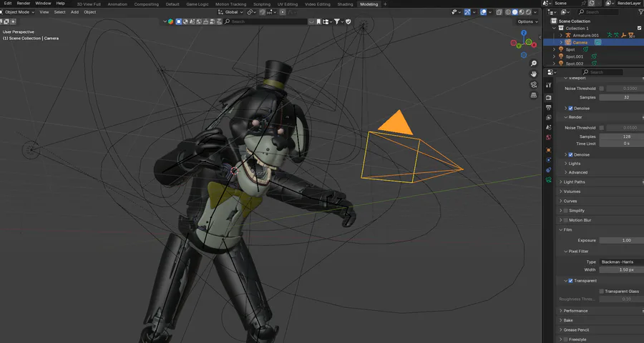Select solid viewport shading
This screenshot has height=343, width=644.
(514, 12)
